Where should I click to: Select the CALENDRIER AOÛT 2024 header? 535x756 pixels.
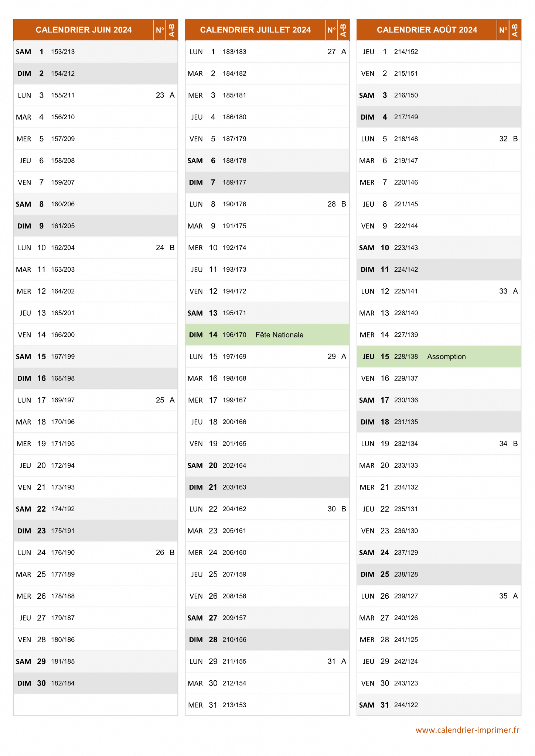coord(427,30)
